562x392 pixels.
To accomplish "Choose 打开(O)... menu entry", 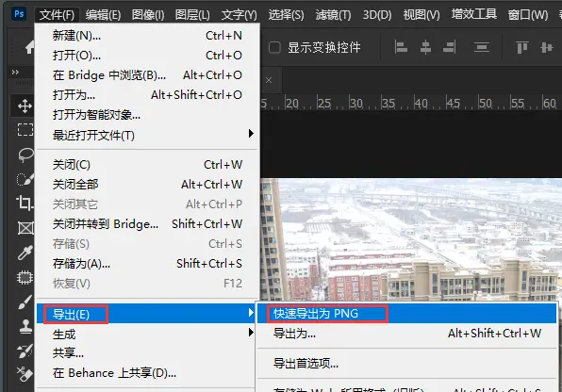I will click(147, 56).
